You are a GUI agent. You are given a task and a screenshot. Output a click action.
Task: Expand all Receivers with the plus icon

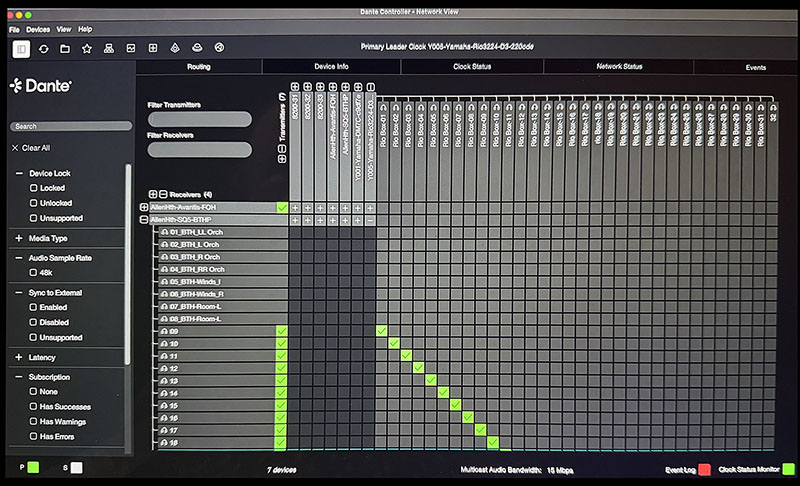pyautogui.click(x=153, y=194)
